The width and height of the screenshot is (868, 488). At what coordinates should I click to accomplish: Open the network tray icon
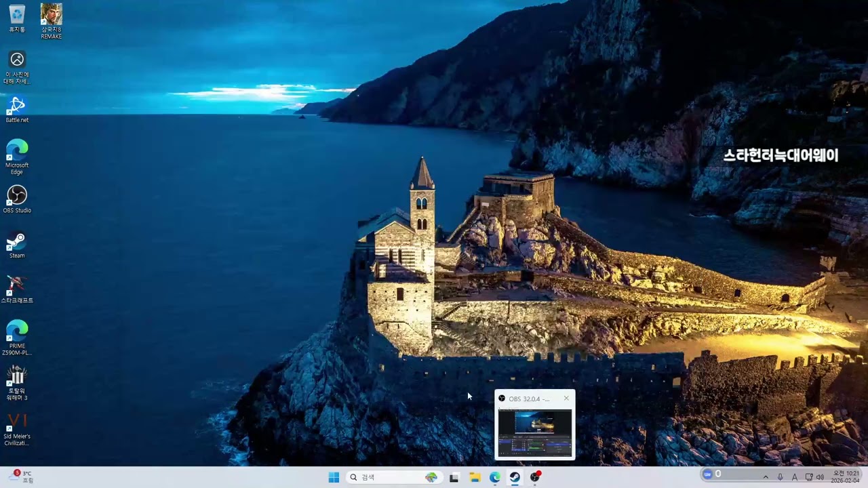coord(809,477)
